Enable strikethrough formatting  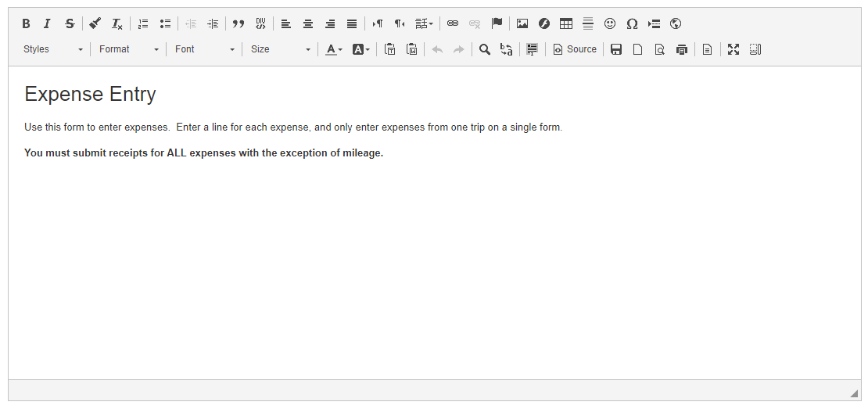70,23
